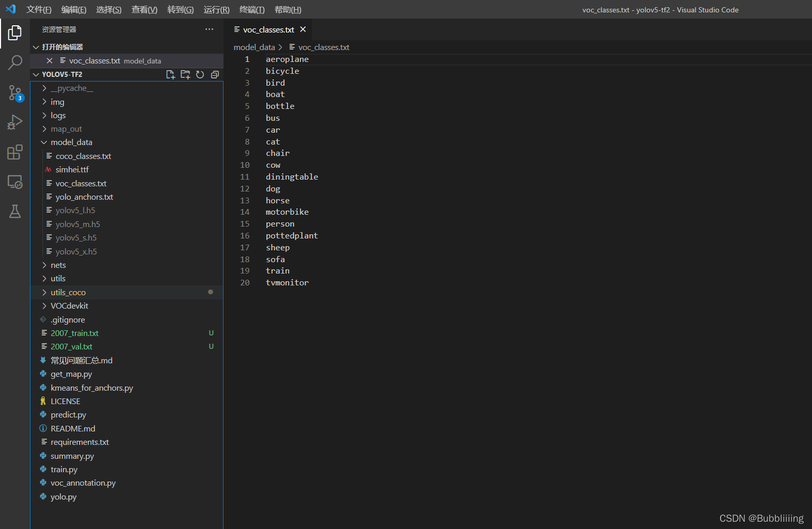Image resolution: width=812 pixels, height=529 pixels.
Task: Click voc_classes.txt in the breadcrumb
Action: (x=324, y=47)
